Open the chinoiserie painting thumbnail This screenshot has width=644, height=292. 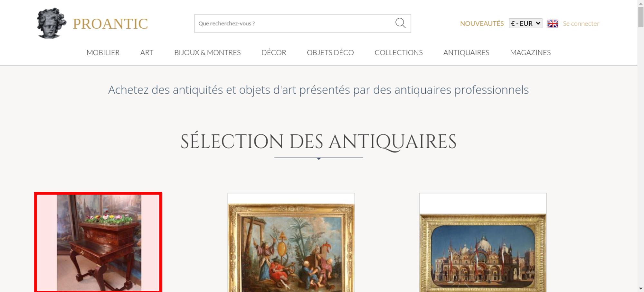coord(291,242)
